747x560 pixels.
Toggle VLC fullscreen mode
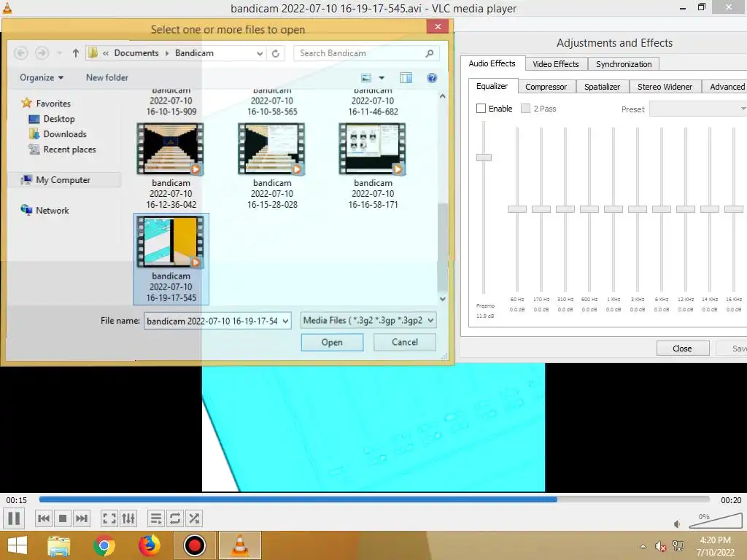point(109,518)
